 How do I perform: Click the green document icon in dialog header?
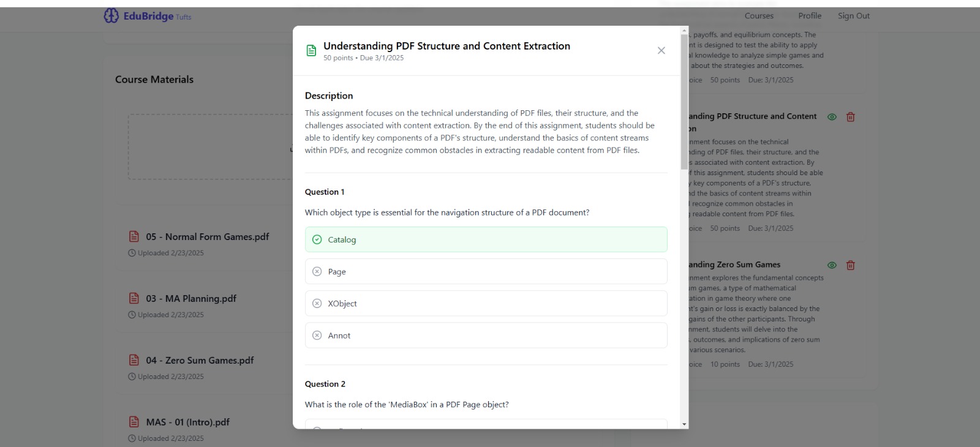[311, 51]
